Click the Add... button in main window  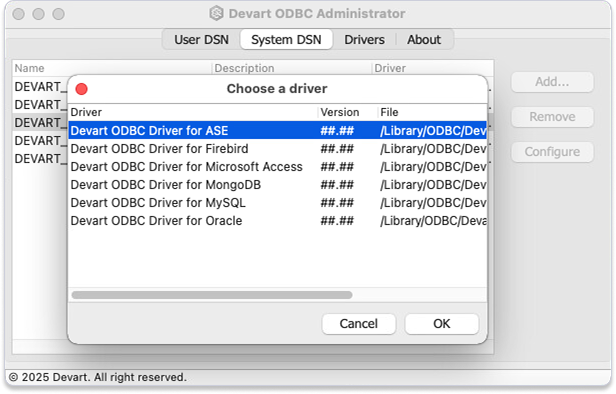pos(552,82)
